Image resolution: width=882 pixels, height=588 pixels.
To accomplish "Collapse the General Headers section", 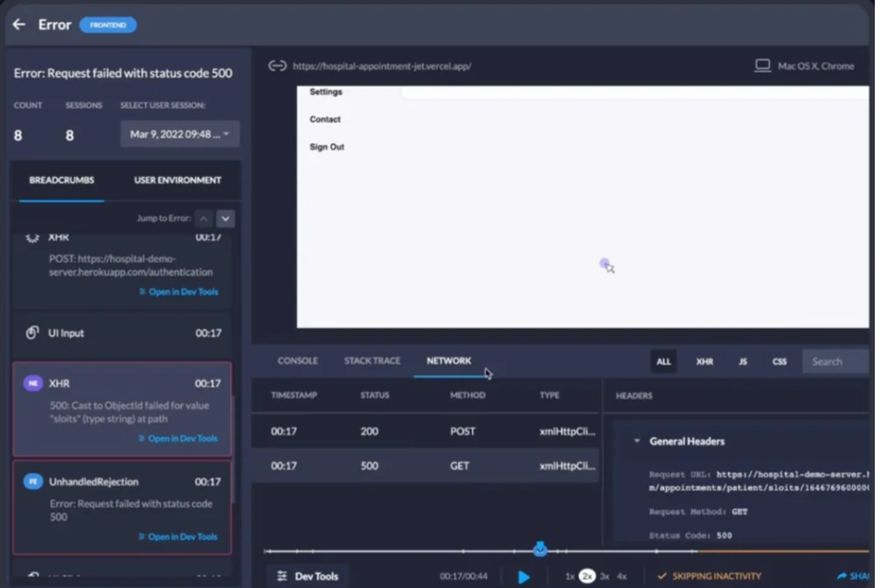I will pos(636,441).
